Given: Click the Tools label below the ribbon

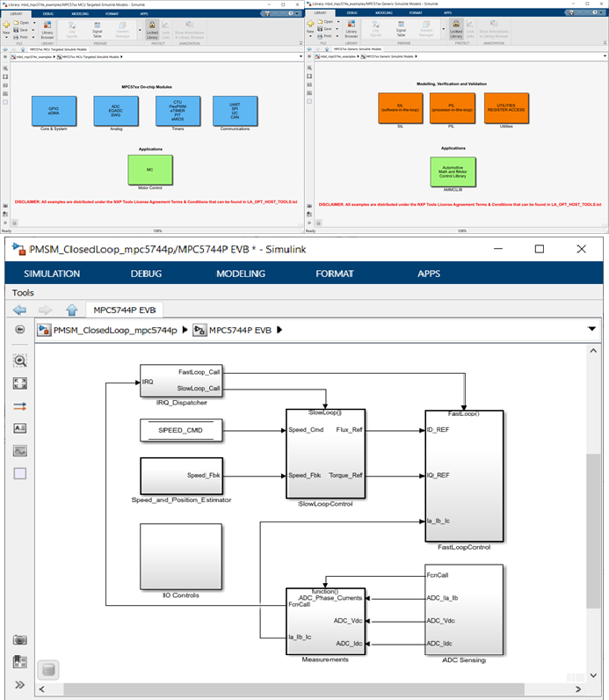Looking at the screenshot, I should coord(23,293).
